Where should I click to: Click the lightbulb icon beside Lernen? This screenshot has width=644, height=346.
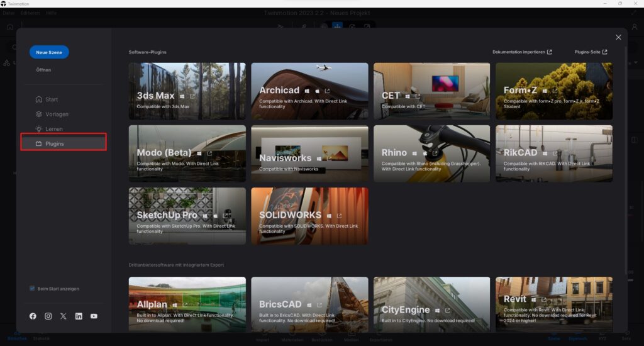point(38,129)
